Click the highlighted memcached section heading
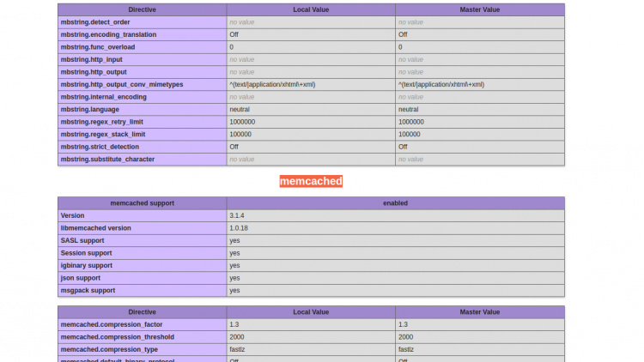The height and width of the screenshot is (362, 644). (x=311, y=181)
